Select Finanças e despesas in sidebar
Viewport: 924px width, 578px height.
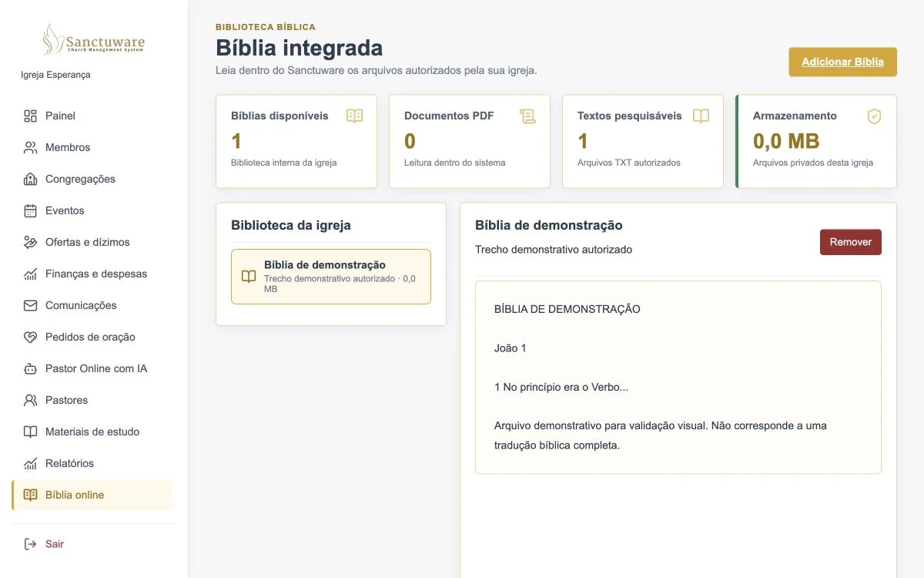[92, 274]
